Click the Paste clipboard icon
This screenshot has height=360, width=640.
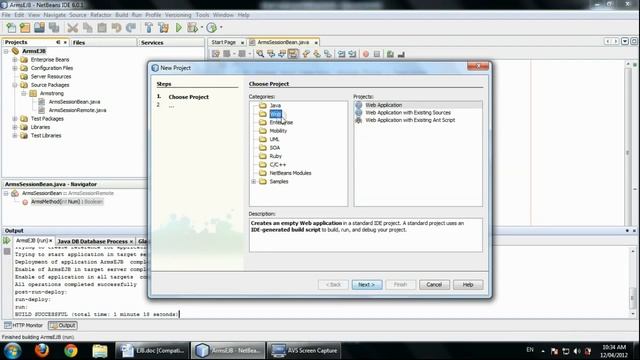pyautogui.click(x=102, y=28)
